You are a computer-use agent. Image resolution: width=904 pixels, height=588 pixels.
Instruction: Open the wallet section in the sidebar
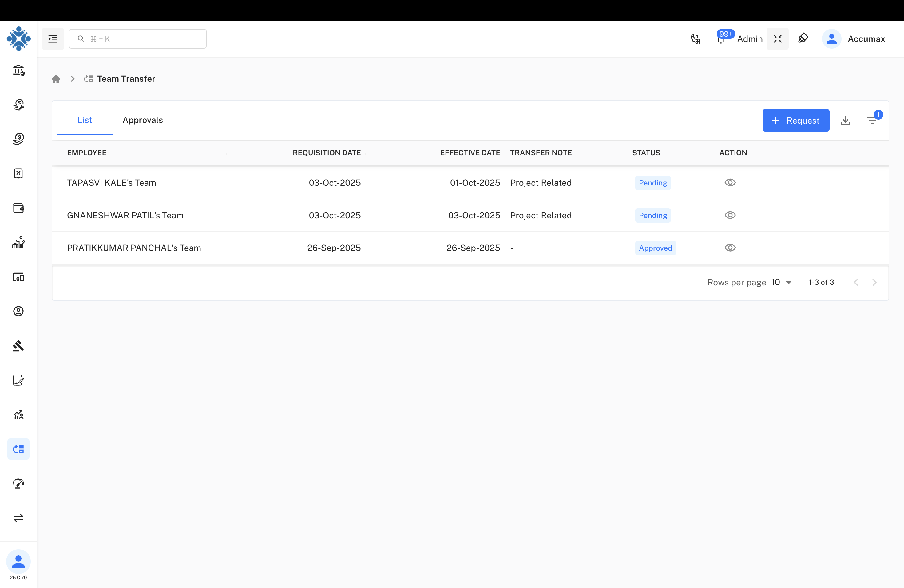point(18,208)
